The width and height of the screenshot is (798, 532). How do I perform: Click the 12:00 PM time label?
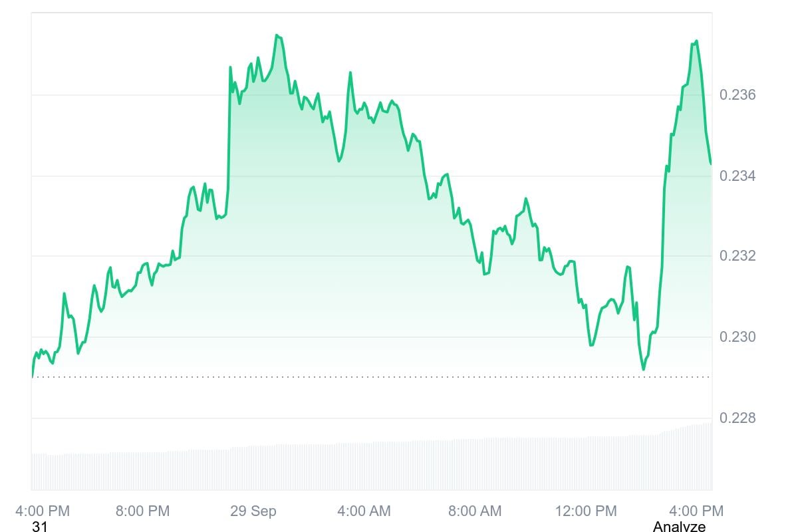pos(587,511)
